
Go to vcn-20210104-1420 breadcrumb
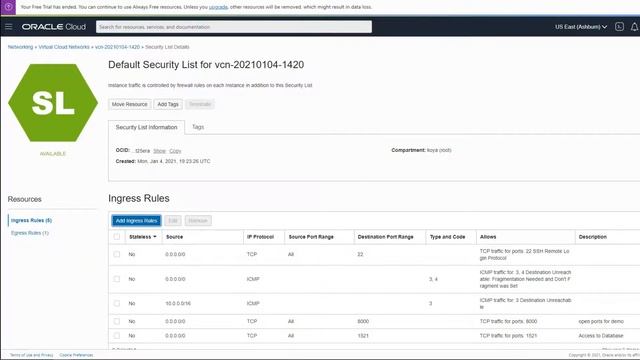pos(117,47)
